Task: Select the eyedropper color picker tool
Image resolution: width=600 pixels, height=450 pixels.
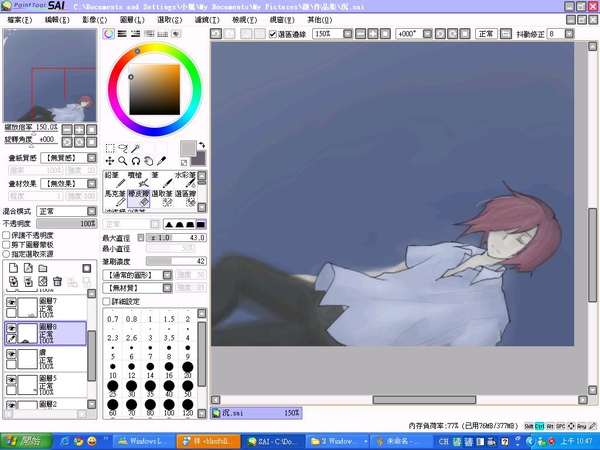Action: [162, 161]
